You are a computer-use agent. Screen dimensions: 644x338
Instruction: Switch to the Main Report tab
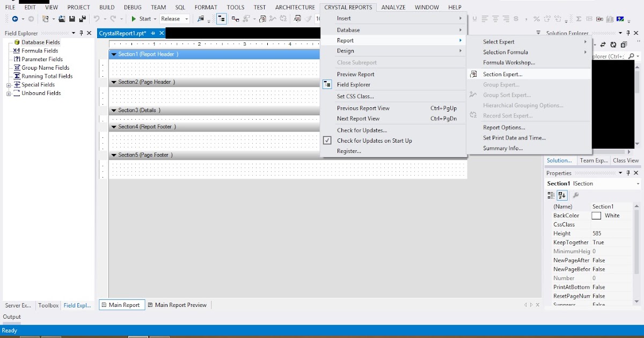(121, 305)
